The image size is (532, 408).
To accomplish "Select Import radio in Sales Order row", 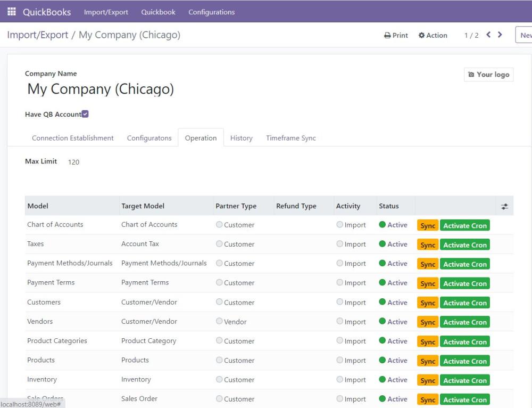I will point(339,398).
